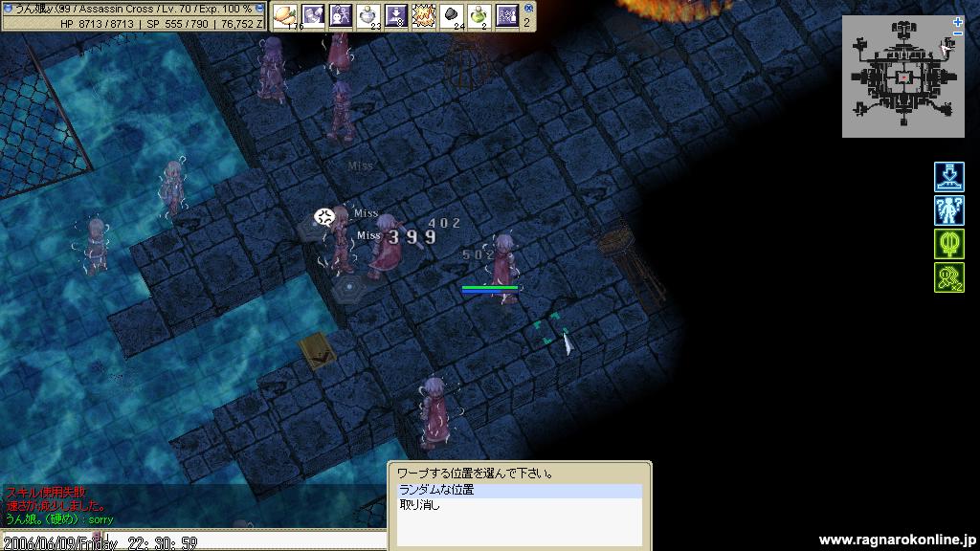
Task: Click the SP 555 / 790 readout
Action: pyautogui.click(x=177, y=24)
